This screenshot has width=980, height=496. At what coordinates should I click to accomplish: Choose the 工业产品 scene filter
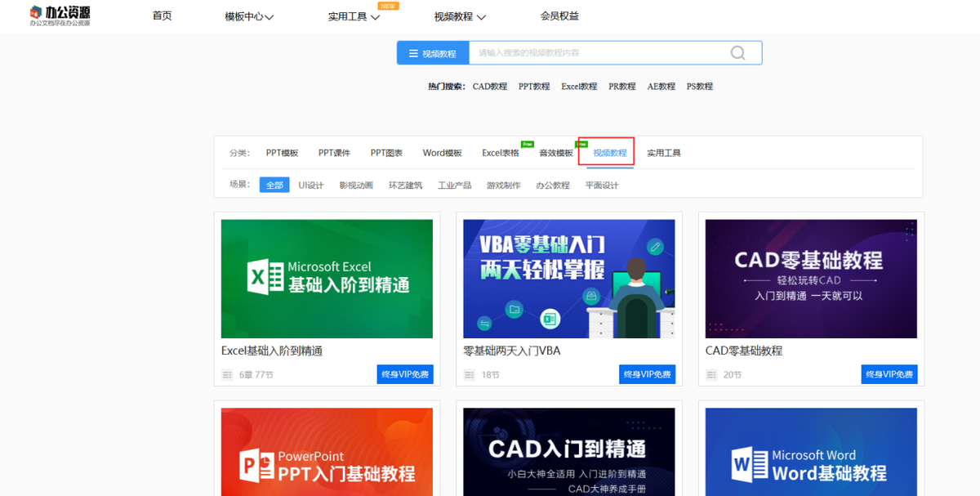454,185
